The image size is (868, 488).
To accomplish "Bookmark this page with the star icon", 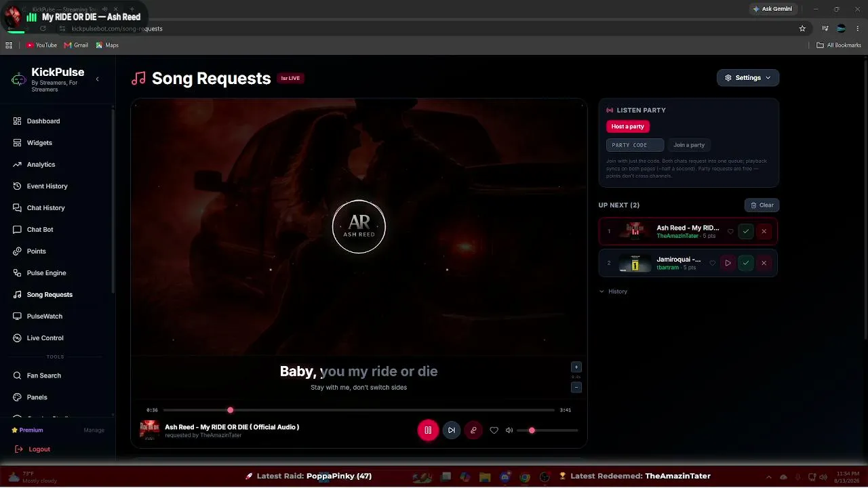I will click(802, 28).
